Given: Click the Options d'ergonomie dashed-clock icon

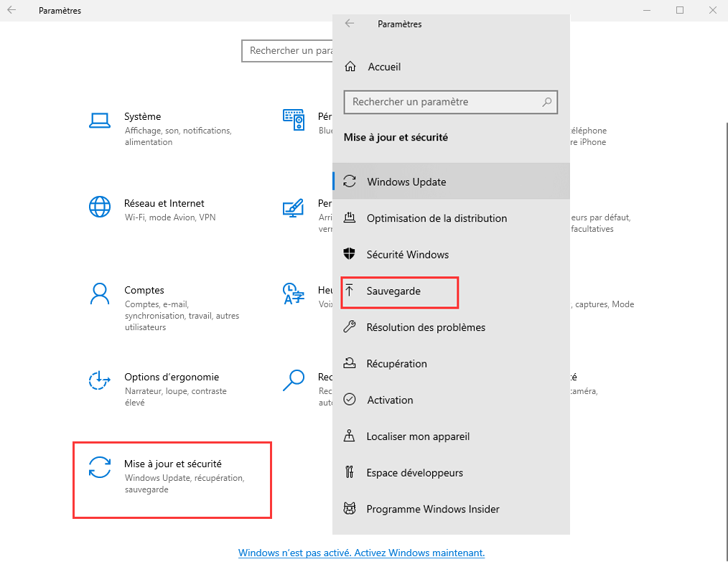Looking at the screenshot, I should [x=99, y=380].
